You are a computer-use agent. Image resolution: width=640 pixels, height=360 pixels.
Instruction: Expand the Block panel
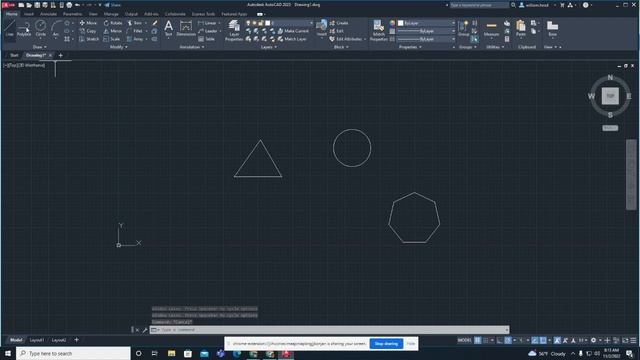pos(341,47)
